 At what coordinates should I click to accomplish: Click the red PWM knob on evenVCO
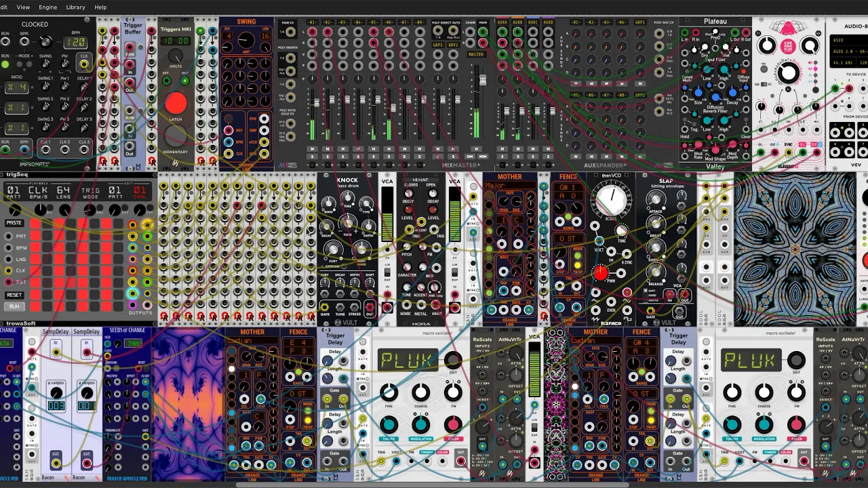coord(601,273)
